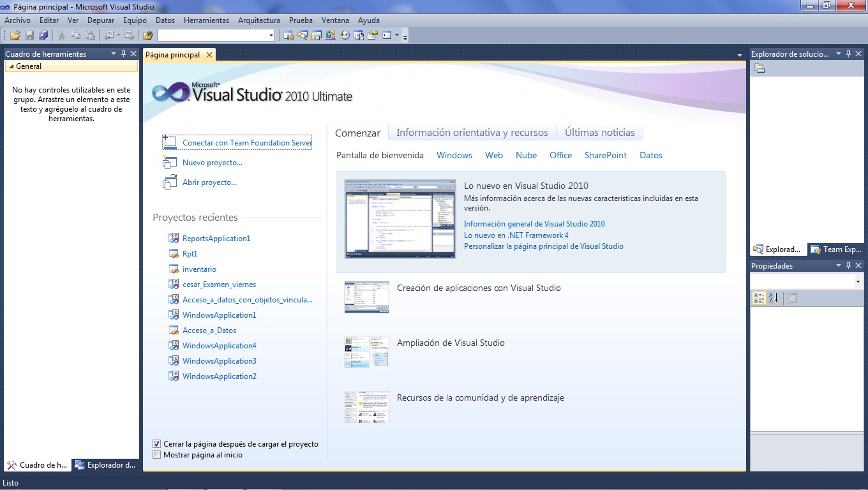Click the pin icon on Explorador de soluciones
This screenshot has height=490, width=868.
[x=849, y=54]
